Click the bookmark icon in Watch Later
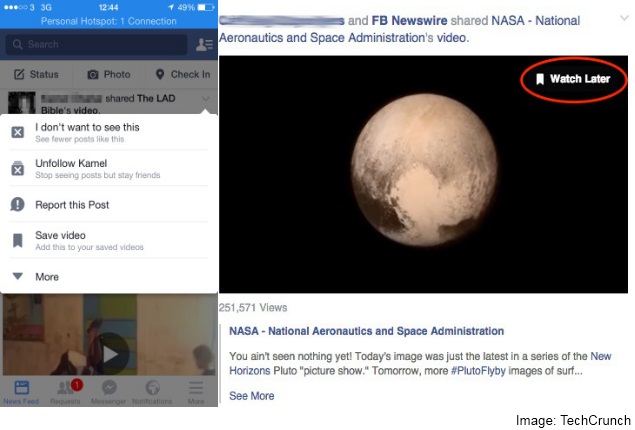635x430 pixels. pos(540,79)
